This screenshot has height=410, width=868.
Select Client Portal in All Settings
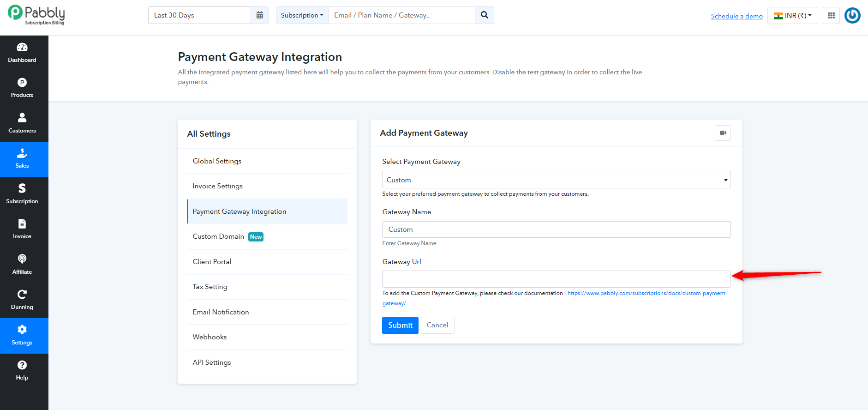click(x=267, y=262)
